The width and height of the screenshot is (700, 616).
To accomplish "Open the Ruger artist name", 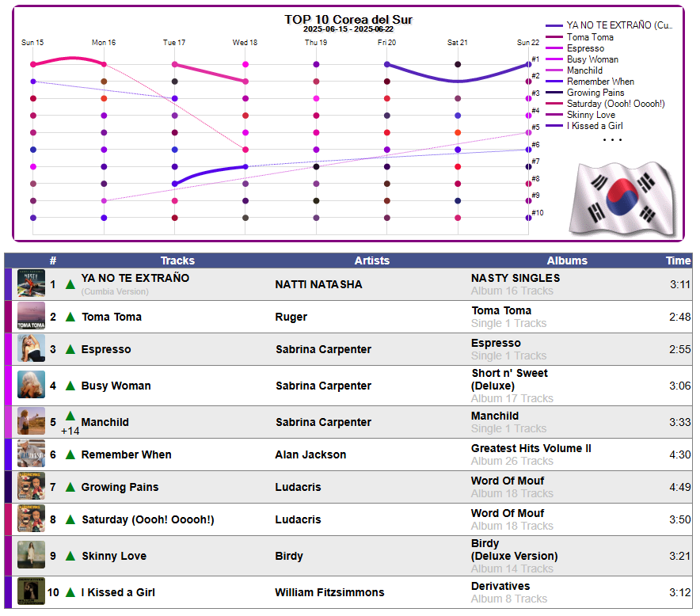I will point(291,317).
